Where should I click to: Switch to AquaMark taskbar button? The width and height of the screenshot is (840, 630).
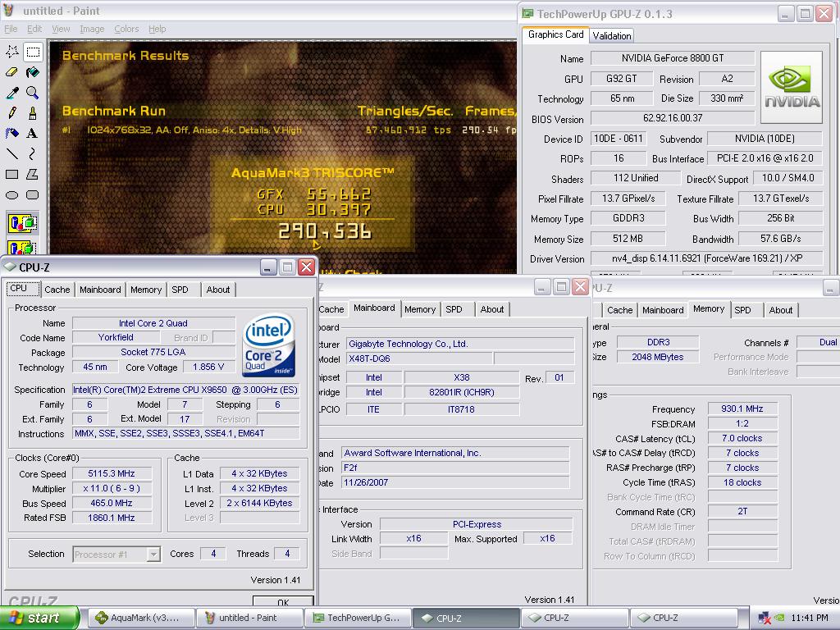(140, 618)
